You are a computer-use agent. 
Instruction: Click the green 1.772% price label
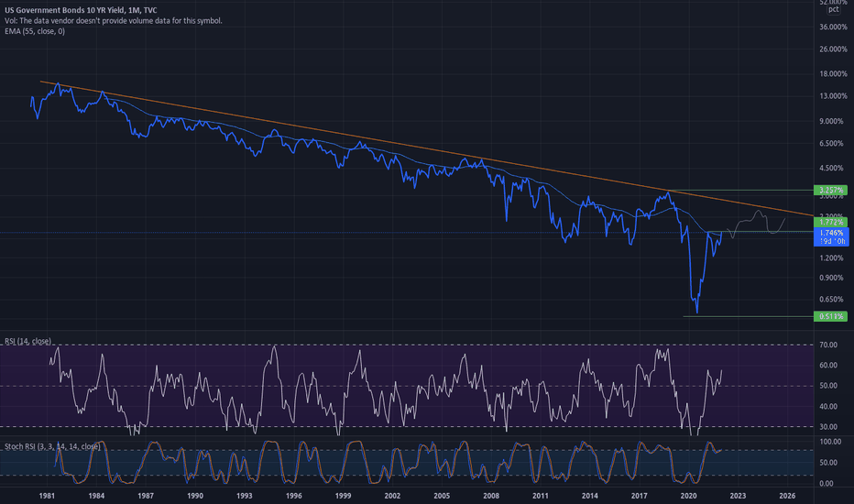click(x=830, y=223)
